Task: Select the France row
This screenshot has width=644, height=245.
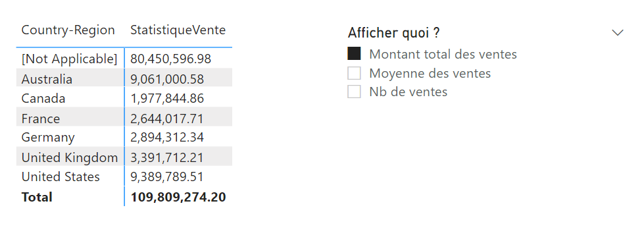Action: pyautogui.click(x=124, y=119)
